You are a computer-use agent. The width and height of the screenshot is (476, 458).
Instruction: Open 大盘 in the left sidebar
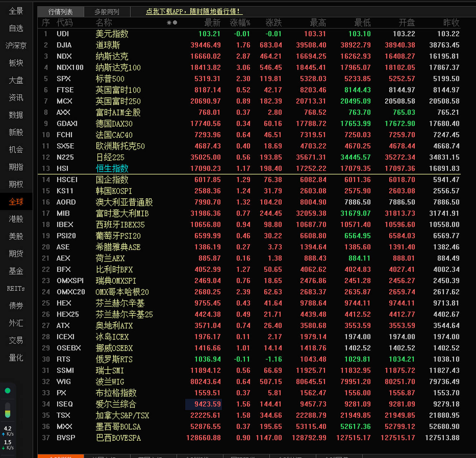(x=16, y=81)
